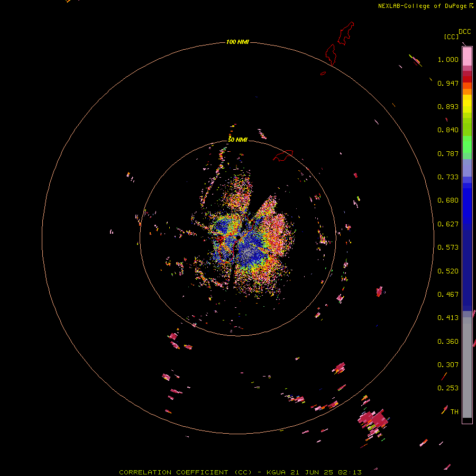Click the Correlation Coefficient KGUA caption
The height and width of the screenshot is (476, 476).
(240, 472)
